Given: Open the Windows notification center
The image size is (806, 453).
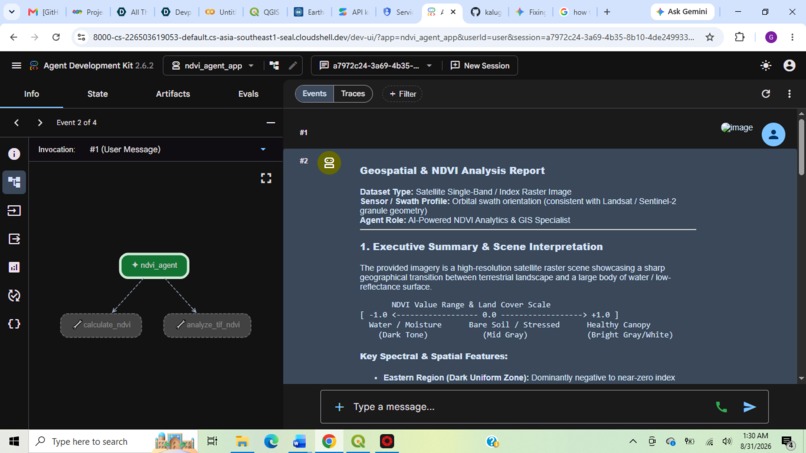Looking at the screenshot, I should point(787,441).
